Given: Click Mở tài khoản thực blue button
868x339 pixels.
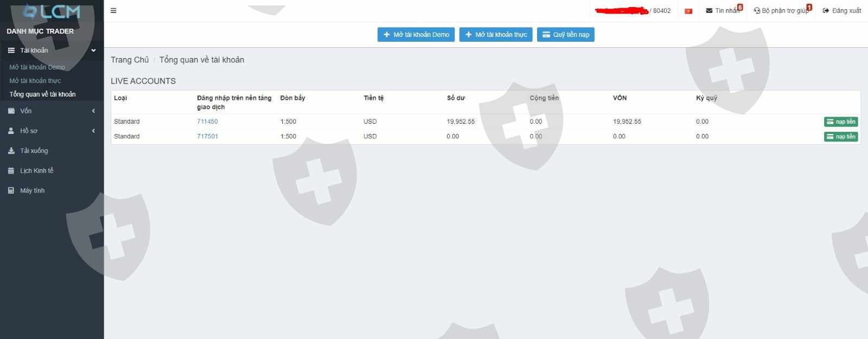Looking at the screenshot, I should [x=496, y=35].
